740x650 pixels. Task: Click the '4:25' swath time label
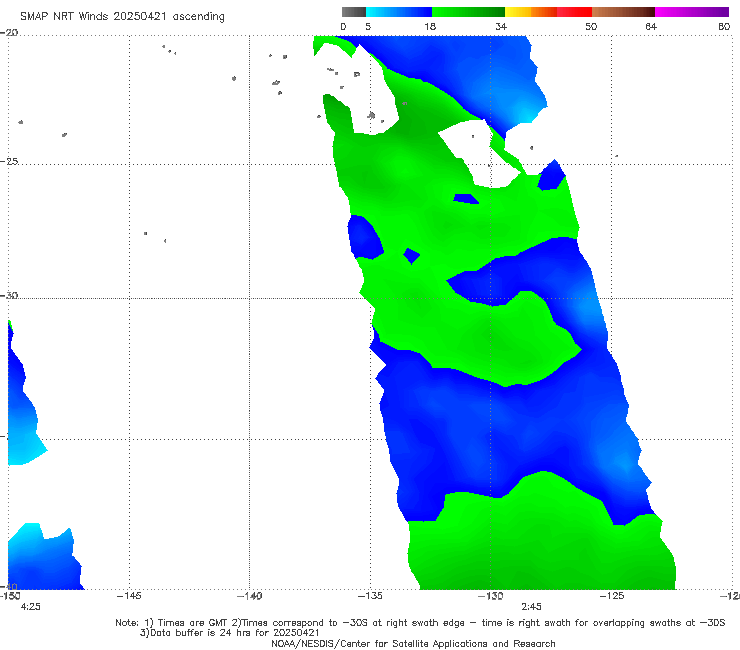tap(31, 607)
